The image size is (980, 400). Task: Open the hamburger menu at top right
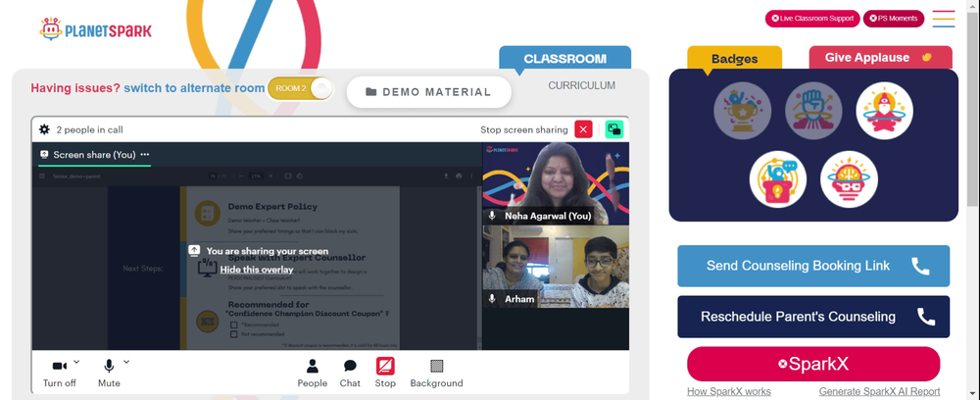pyautogui.click(x=944, y=19)
